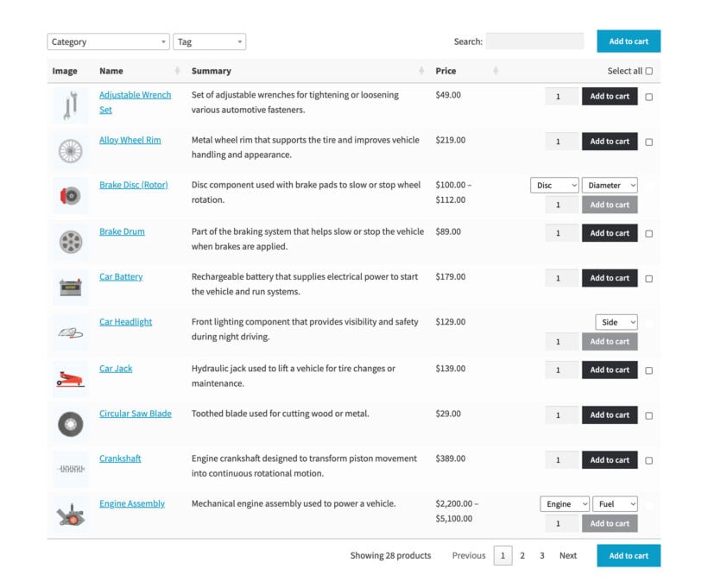Screen dimensions: 708x588
Task: Open the Crankshaft product link
Action: click(x=120, y=458)
